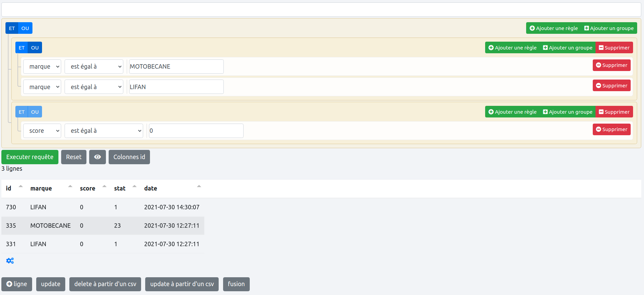
Task: Sort by marque column arrow icon
Action: coord(70,186)
